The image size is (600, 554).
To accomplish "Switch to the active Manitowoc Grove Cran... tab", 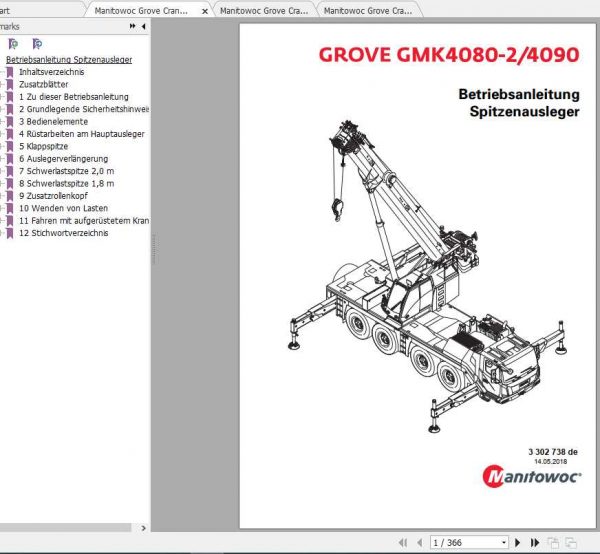I will (x=141, y=11).
